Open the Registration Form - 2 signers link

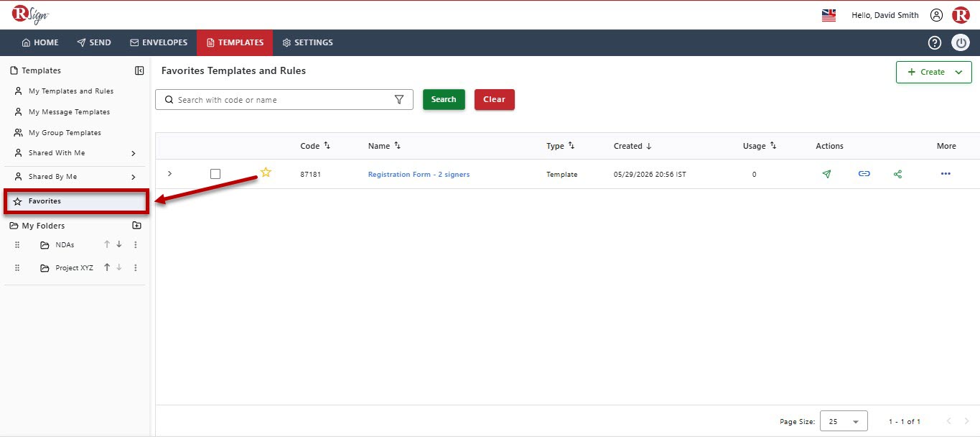point(419,175)
